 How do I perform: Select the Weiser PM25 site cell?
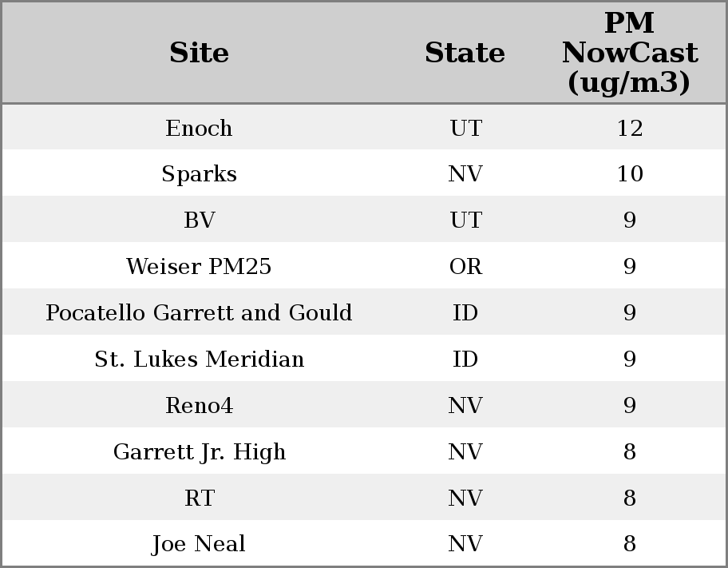(199, 267)
